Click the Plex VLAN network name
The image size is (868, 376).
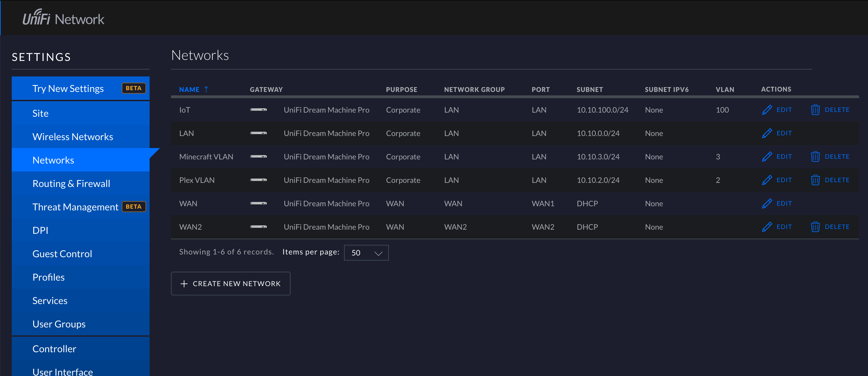197,180
